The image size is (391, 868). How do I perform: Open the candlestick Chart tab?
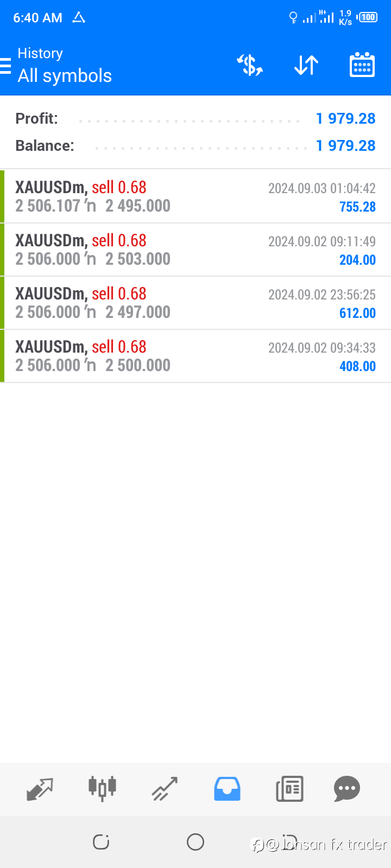click(x=102, y=789)
